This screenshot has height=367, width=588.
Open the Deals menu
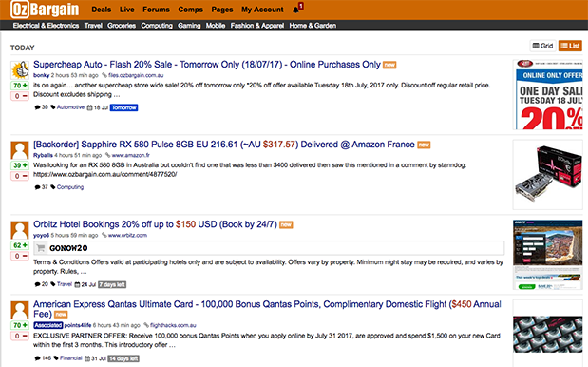[x=102, y=10]
